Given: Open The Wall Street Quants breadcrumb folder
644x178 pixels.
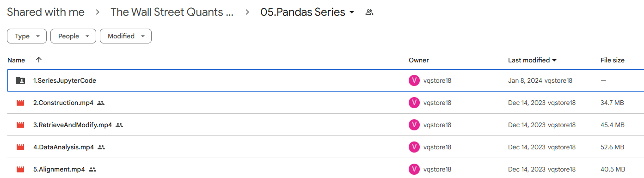Looking at the screenshot, I should (x=172, y=12).
